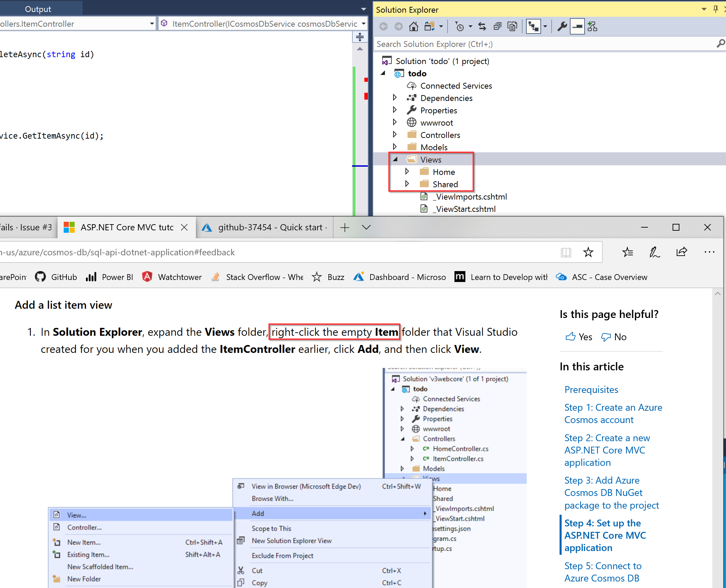Add page to favorites star icon

click(588, 252)
